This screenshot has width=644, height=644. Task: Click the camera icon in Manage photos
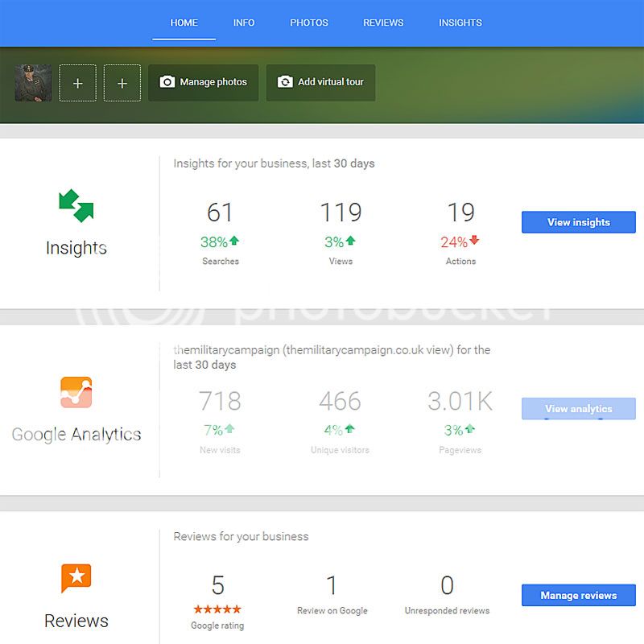coord(167,82)
